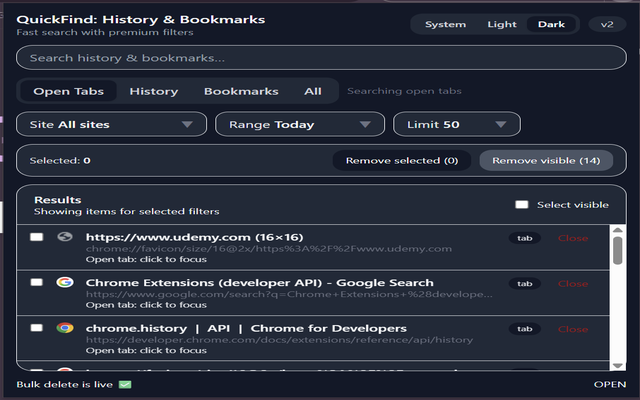The height and width of the screenshot is (400, 640).
Task: Click the green checkmark beside Bulk delete
Action: click(125, 384)
